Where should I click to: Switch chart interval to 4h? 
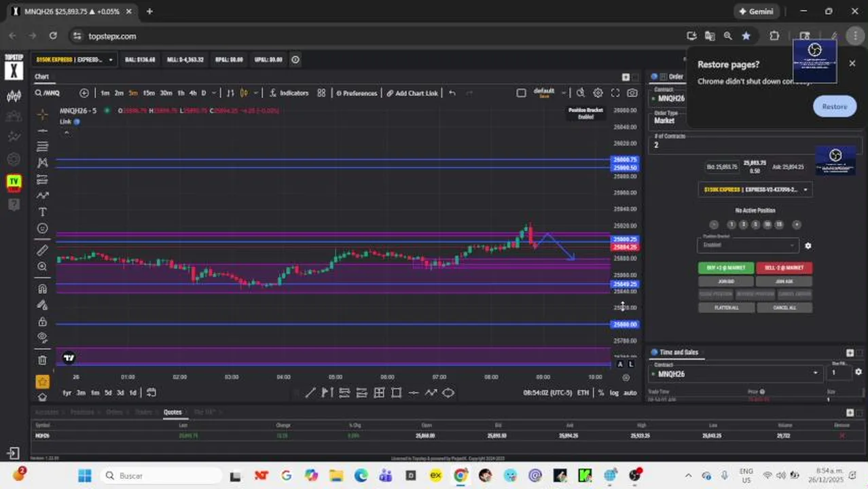click(x=193, y=93)
